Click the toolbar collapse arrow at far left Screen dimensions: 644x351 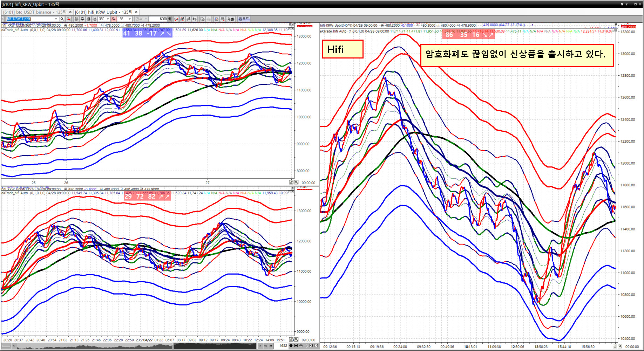(x=3, y=19)
